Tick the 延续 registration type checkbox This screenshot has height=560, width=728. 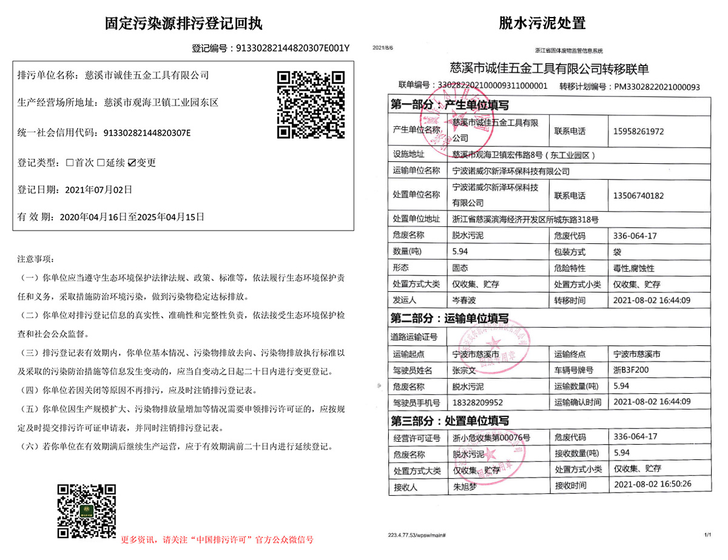101,163
